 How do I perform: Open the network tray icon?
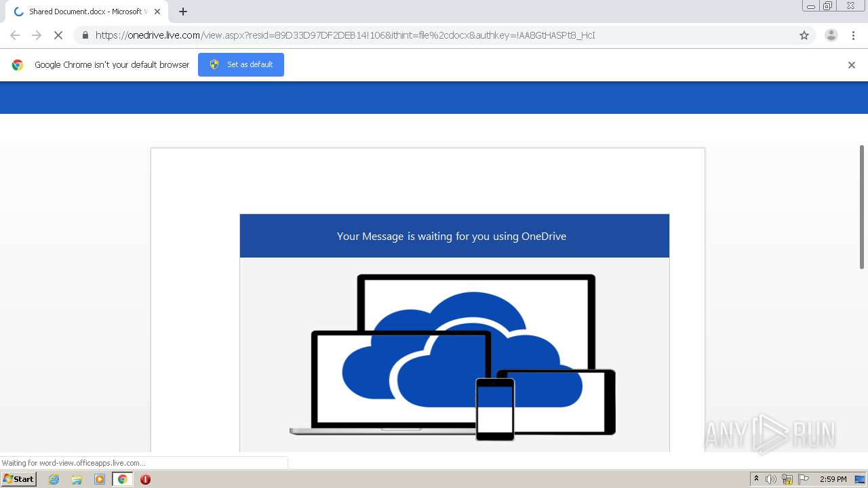pyautogui.click(x=787, y=479)
